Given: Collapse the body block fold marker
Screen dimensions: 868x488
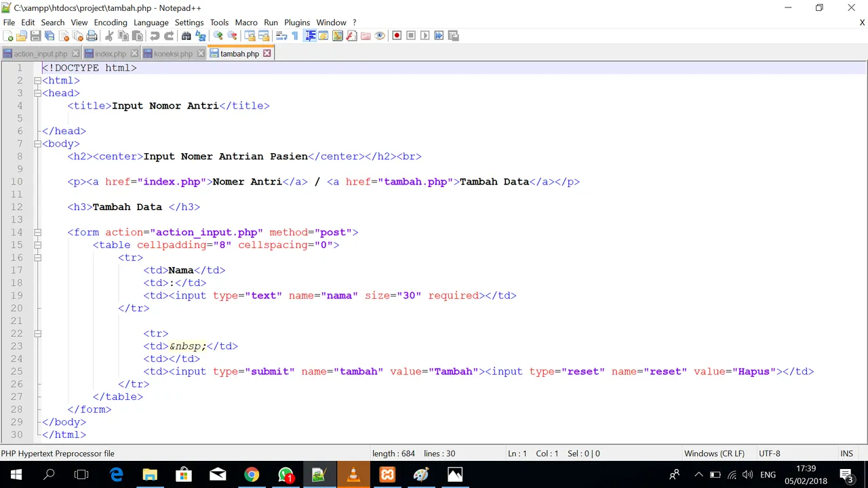Looking at the screenshot, I should (x=37, y=144).
